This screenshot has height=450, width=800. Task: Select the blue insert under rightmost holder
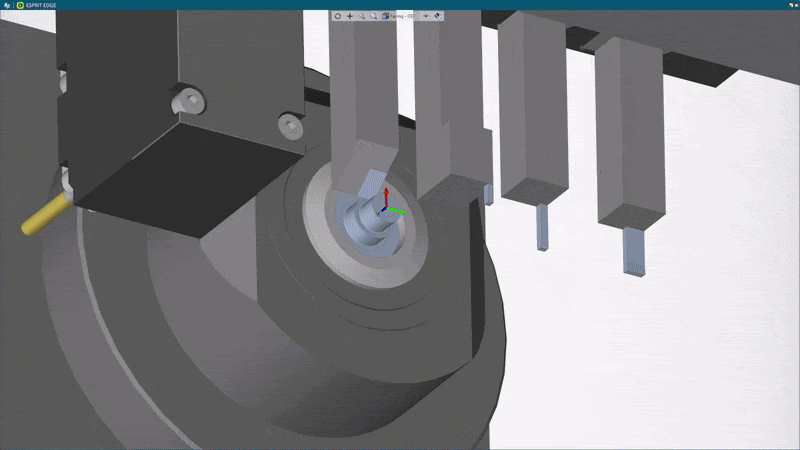635,251
